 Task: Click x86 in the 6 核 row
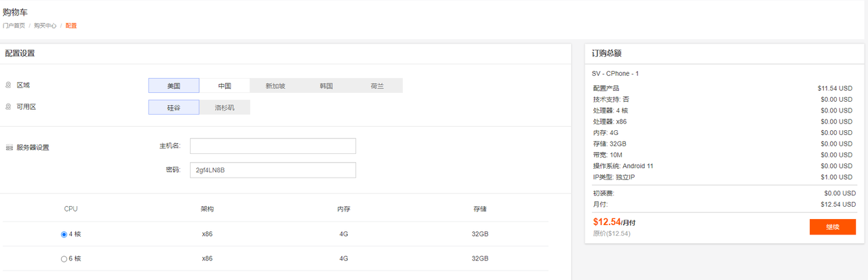208,258
